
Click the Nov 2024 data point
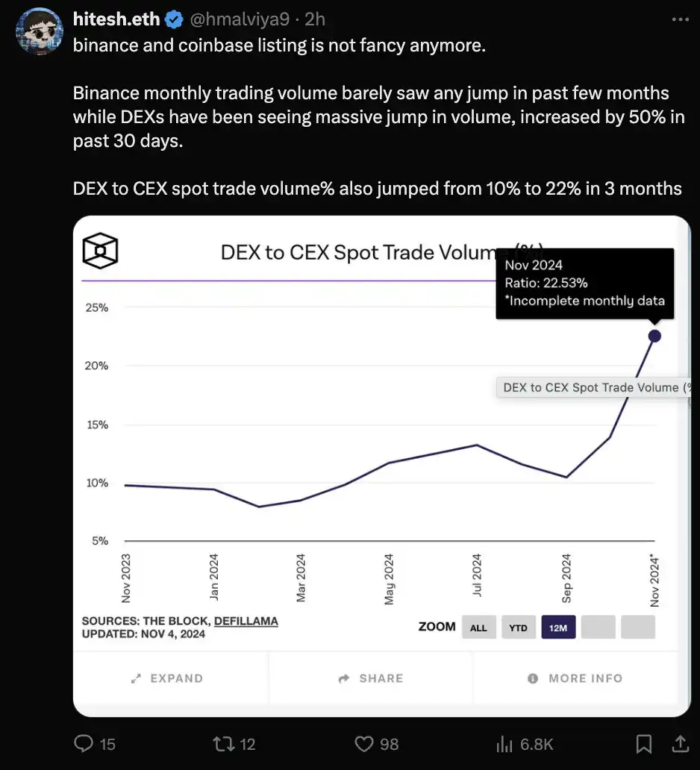pos(654,336)
